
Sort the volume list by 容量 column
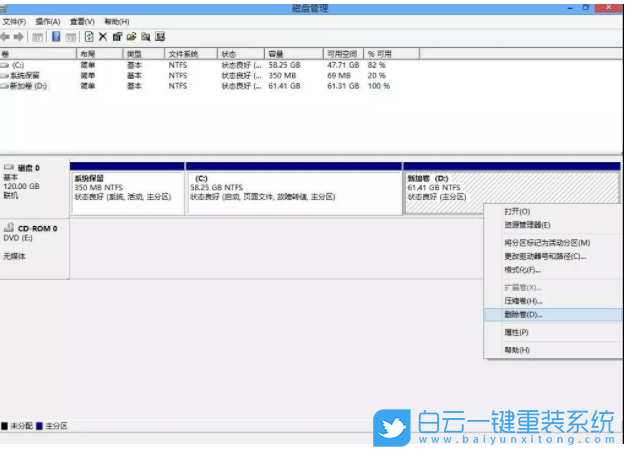[x=275, y=54]
